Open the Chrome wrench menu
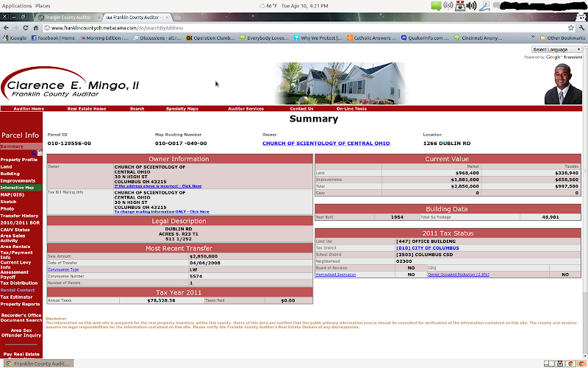This screenshot has height=368, width=588. click(582, 28)
